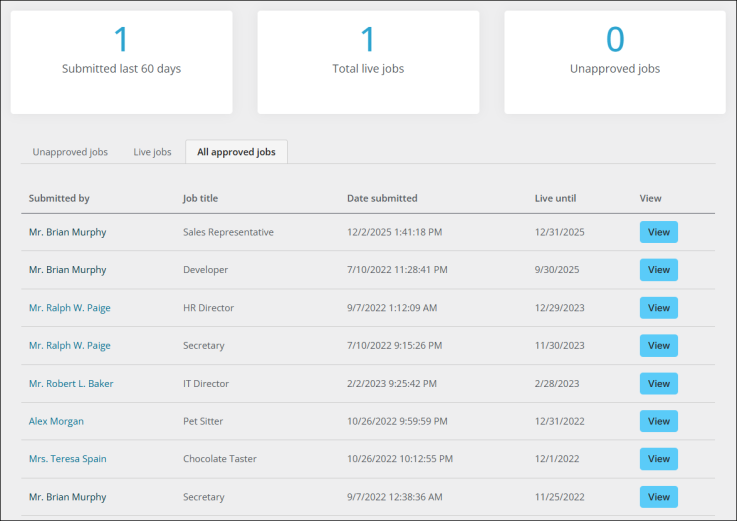View the Developer job posting
The width and height of the screenshot is (737, 521).
[658, 270]
